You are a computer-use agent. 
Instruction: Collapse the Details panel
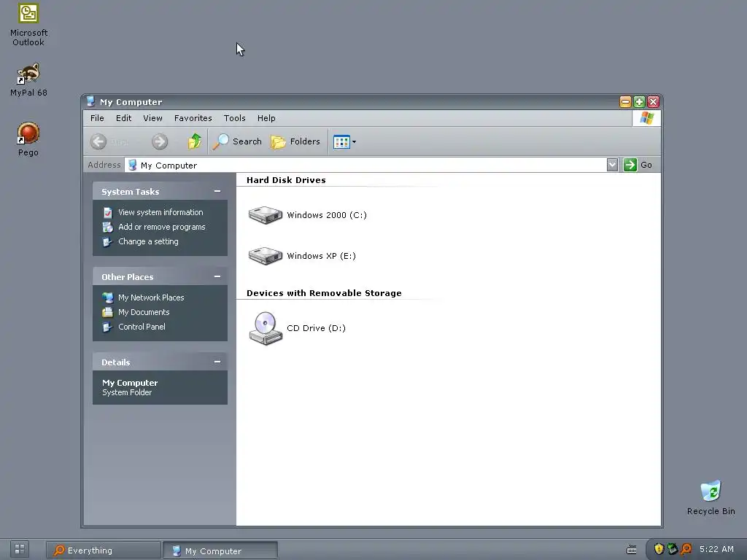tap(217, 362)
